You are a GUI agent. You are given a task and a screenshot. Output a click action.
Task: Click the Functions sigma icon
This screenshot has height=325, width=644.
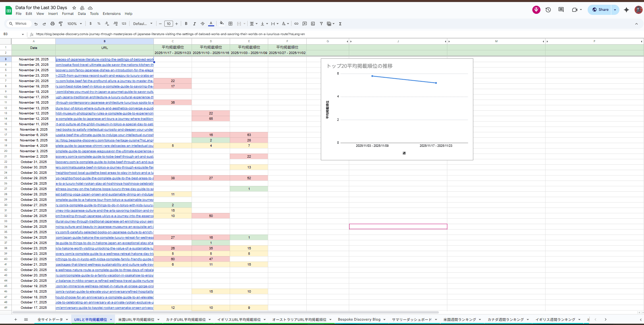click(x=340, y=24)
